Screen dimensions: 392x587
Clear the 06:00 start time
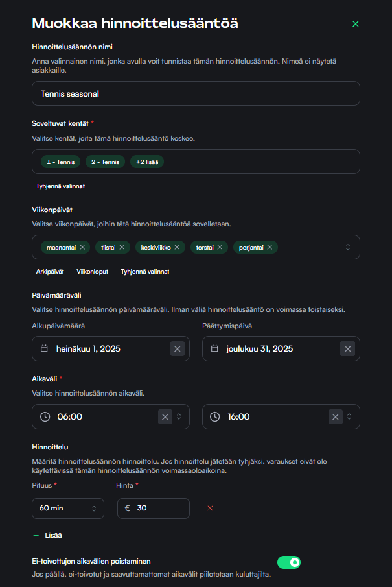tap(165, 416)
